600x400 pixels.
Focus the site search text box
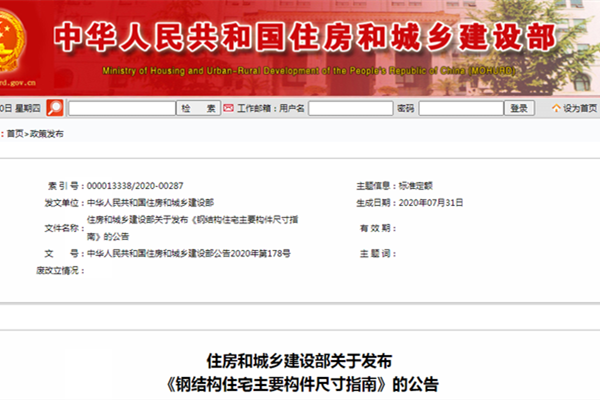[122, 108]
